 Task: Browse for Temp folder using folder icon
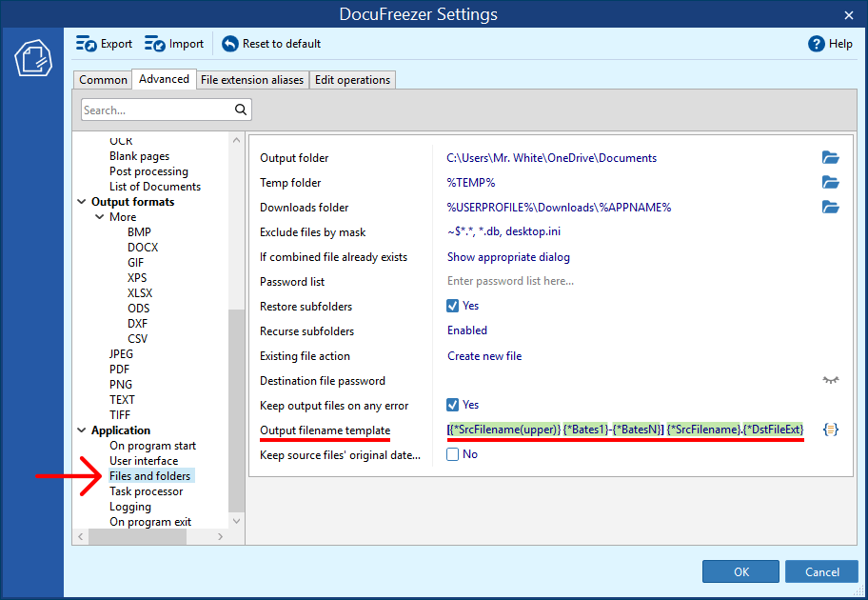click(x=830, y=183)
